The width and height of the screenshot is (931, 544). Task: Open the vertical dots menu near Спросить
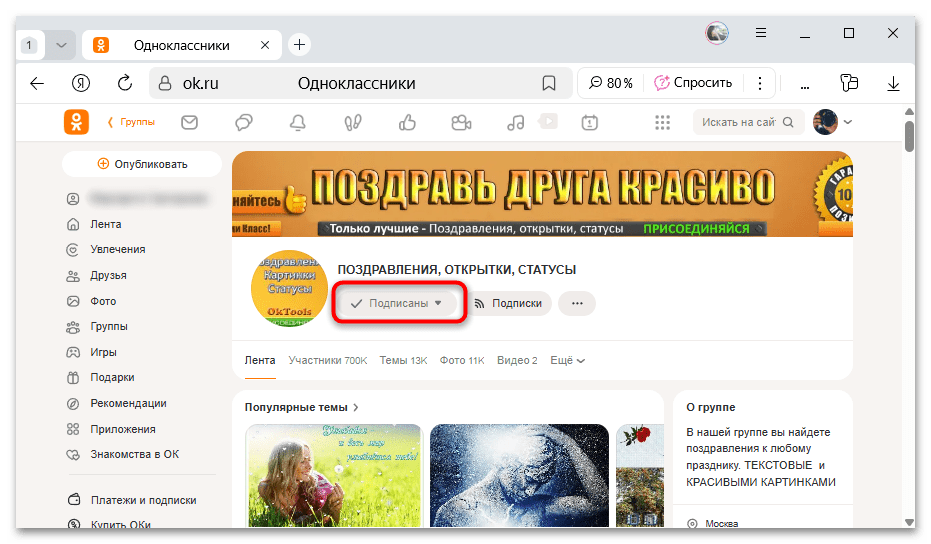[x=760, y=83]
